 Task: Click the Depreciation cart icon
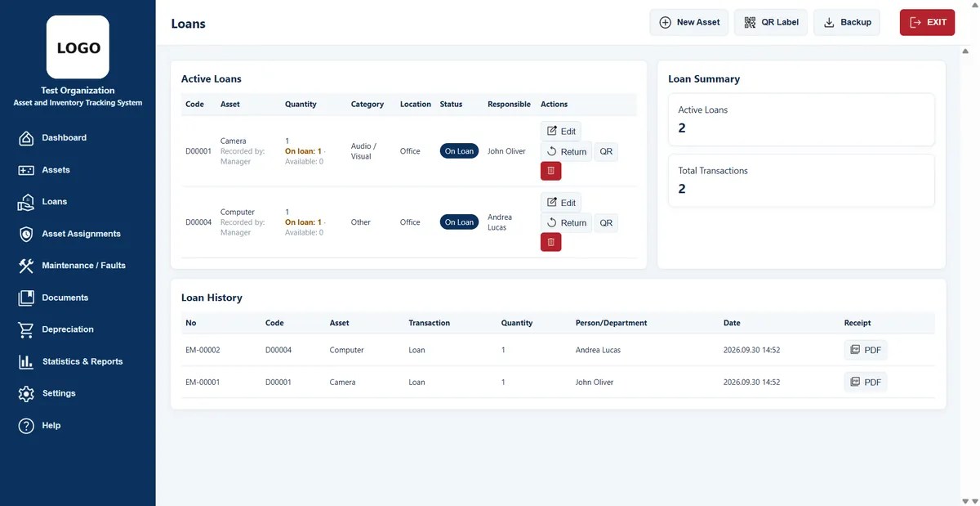pos(26,329)
